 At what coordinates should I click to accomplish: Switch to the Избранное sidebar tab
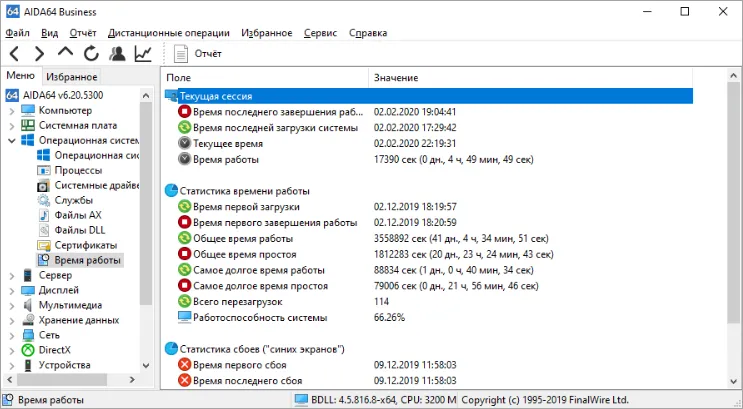pos(72,77)
